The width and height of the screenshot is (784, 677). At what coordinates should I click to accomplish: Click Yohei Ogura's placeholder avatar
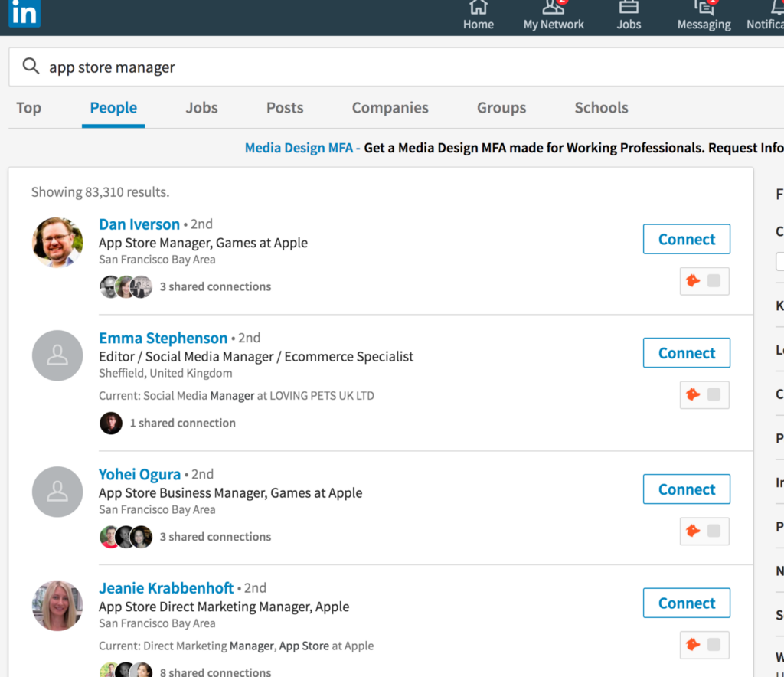57,492
